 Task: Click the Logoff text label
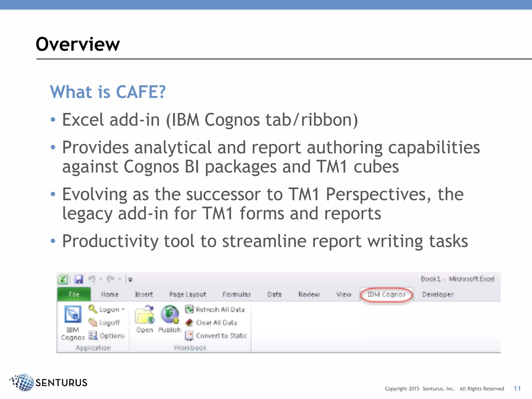(110, 323)
